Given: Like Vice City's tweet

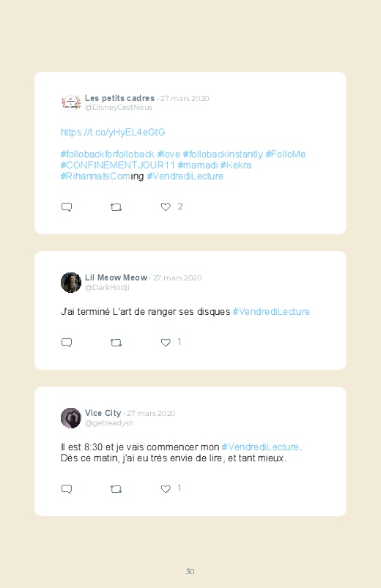Looking at the screenshot, I should [x=166, y=489].
